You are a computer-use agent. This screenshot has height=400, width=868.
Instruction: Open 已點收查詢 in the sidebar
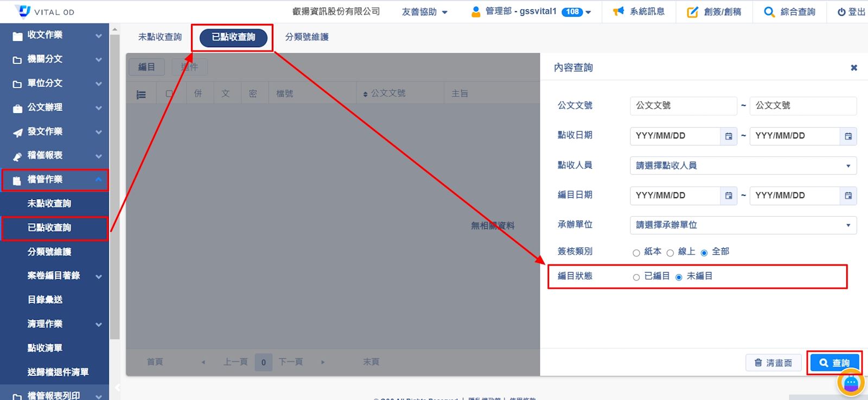tap(49, 228)
